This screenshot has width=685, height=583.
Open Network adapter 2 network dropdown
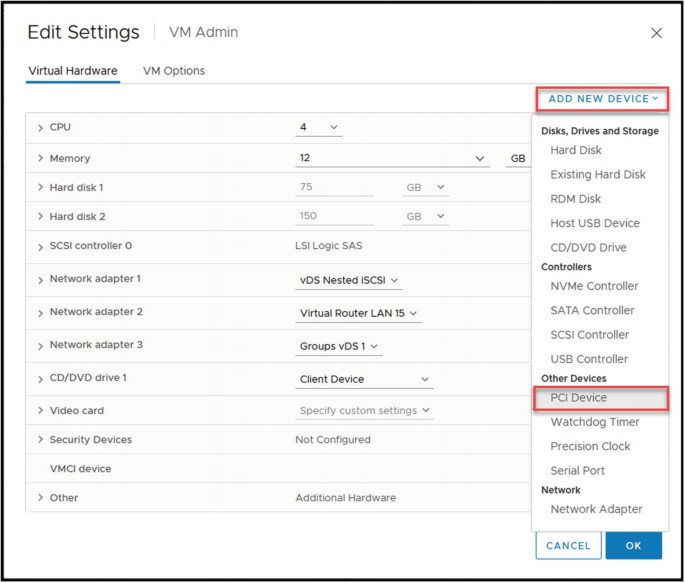point(359,314)
